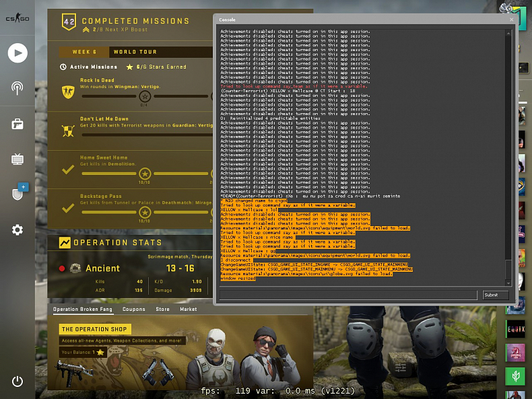Open the Watch TV icon
Screen dimensions: 532x399
click(18, 159)
